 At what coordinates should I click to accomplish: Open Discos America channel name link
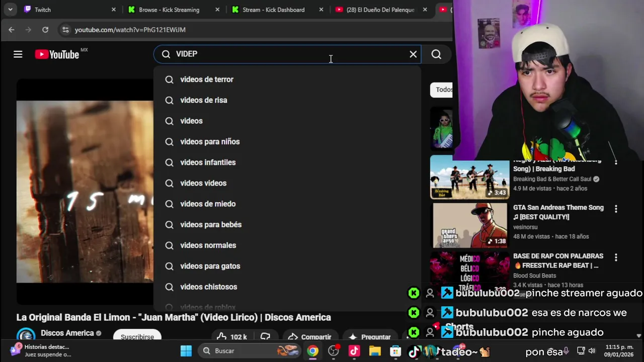coord(67,333)
